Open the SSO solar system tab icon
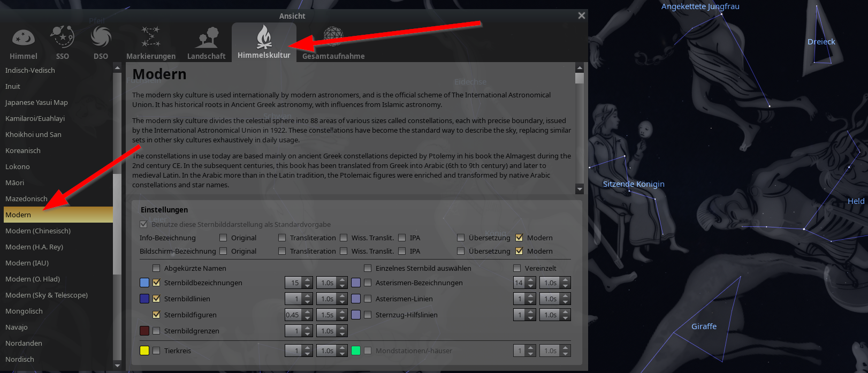The height and width of the screenshot is (373, 868). [x=62, y=37]
